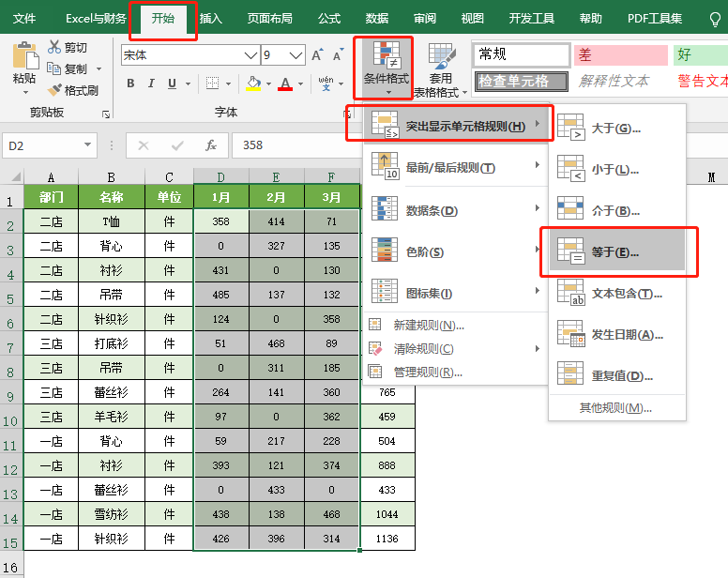
Task: Toggle Underline formatting
Action: (173, 84)
